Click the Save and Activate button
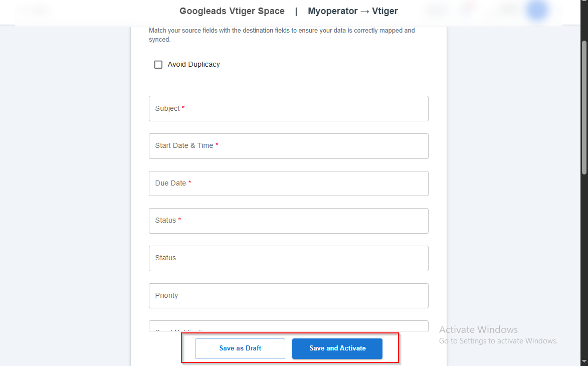Image resolution: width=588 pixels, height=366 pixels. (x=337, y=348)
